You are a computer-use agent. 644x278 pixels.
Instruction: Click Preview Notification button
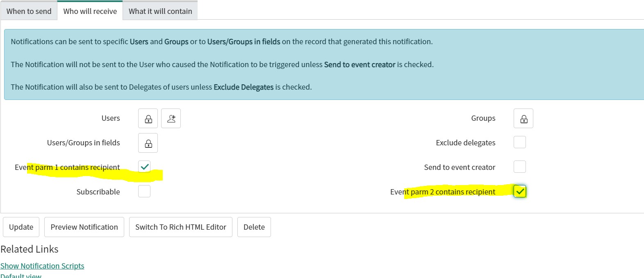click(84, 227)
